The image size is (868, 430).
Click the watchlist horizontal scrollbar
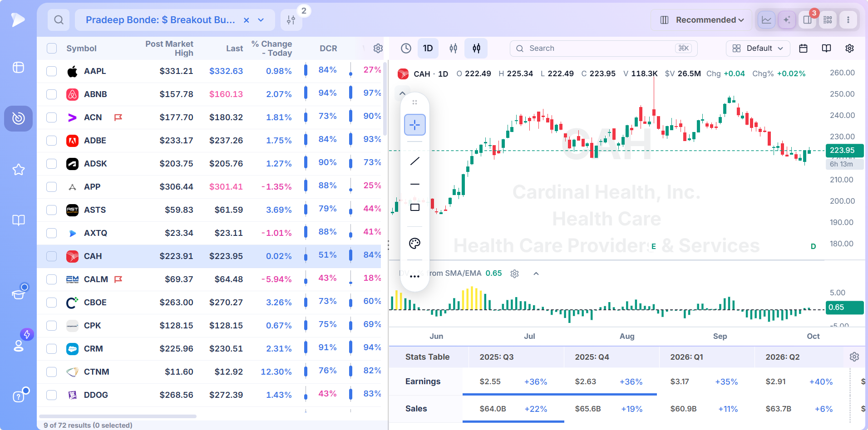118,416
